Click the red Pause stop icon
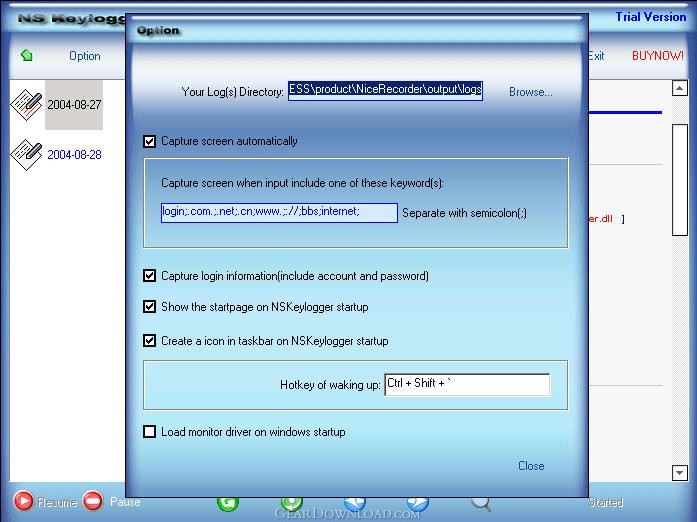This screenshot has width=697, height=522. coord(93,501)
